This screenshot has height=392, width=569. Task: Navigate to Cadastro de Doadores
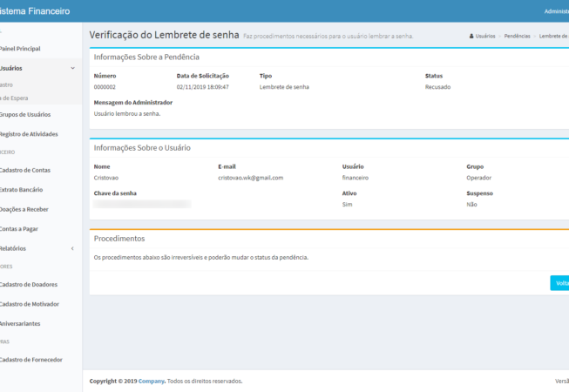[x=29, y=284]
